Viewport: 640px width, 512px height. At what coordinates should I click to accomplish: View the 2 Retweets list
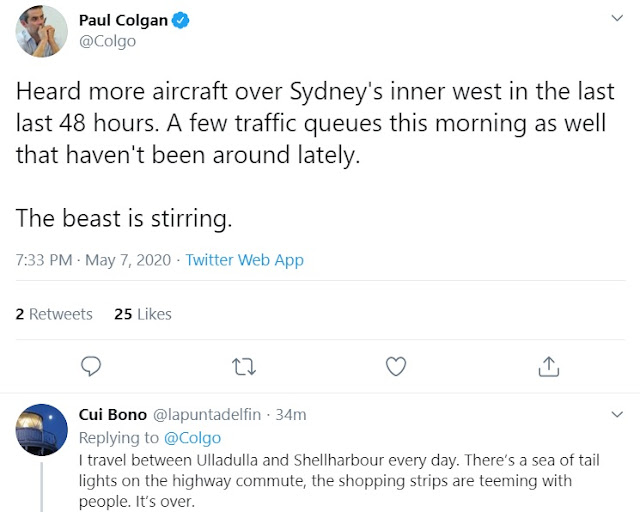coord(54,314)
